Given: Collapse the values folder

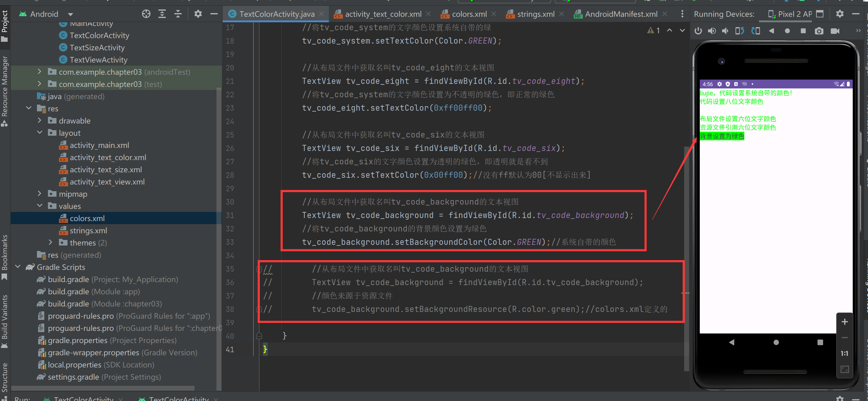Looking at the screenshot, I should pyautogui.click(x=39, y=206).
